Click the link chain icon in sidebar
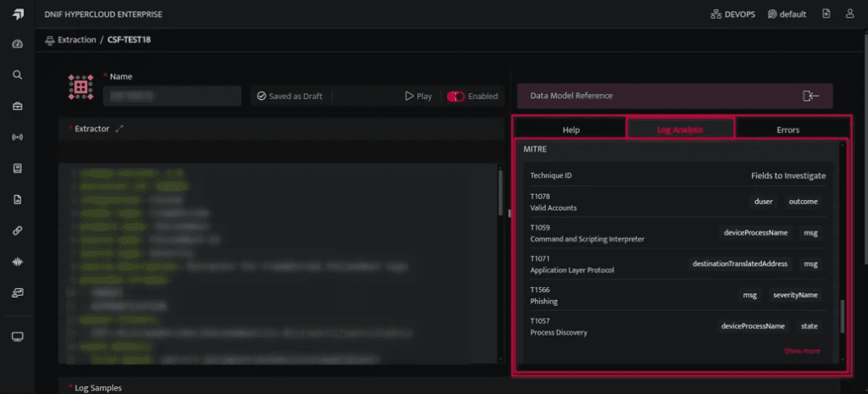 [x=17, y=230]
